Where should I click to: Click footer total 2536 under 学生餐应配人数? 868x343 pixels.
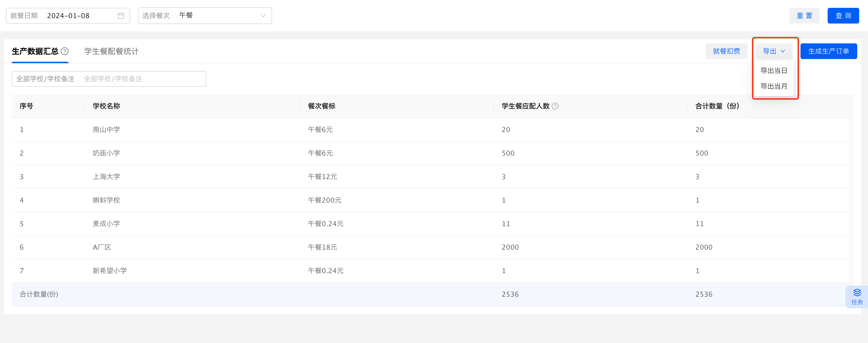(x=510, y=294)
